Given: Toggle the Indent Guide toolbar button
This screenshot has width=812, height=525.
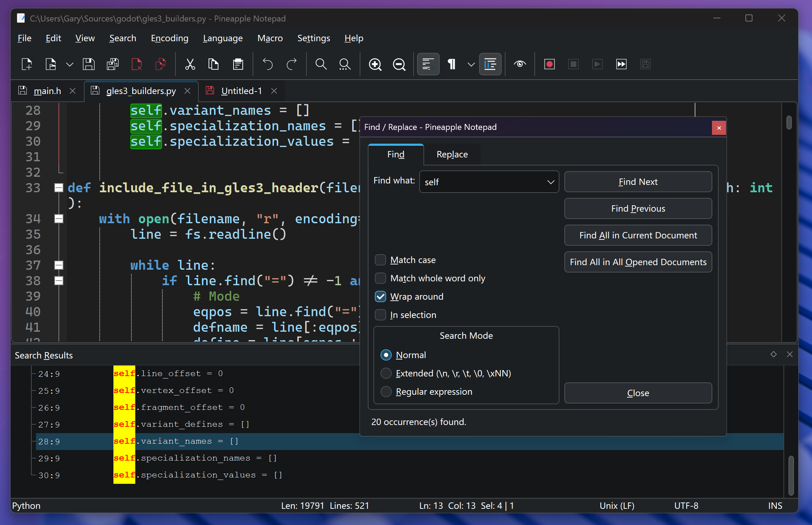Looking at the screenshot, I should pyautogui.click(x=490, y=64).
